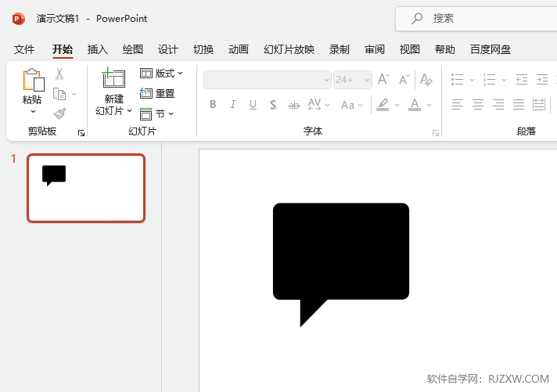Switch to 审阅 tab
The width and height of the screenshot is (557, 392).
click(375, 49)
